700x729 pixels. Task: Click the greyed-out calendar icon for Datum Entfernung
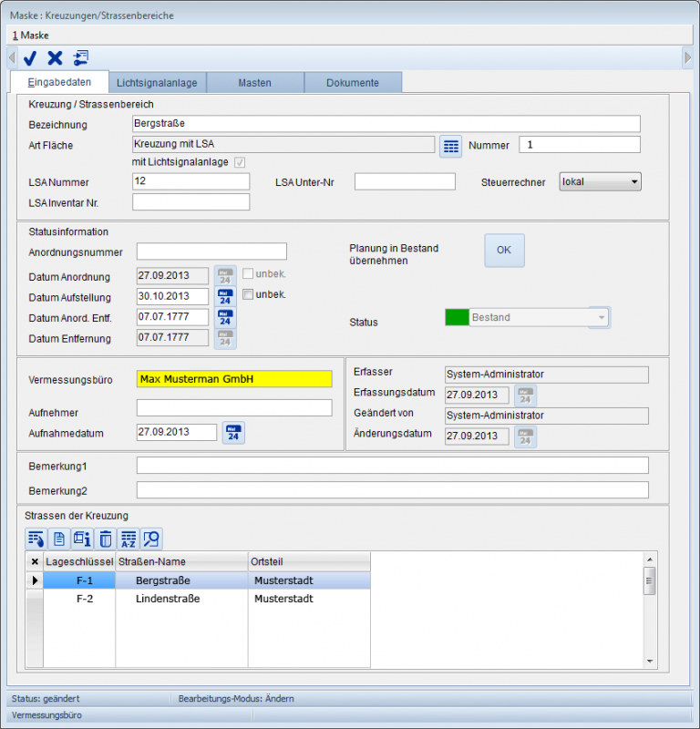(225, 338)
